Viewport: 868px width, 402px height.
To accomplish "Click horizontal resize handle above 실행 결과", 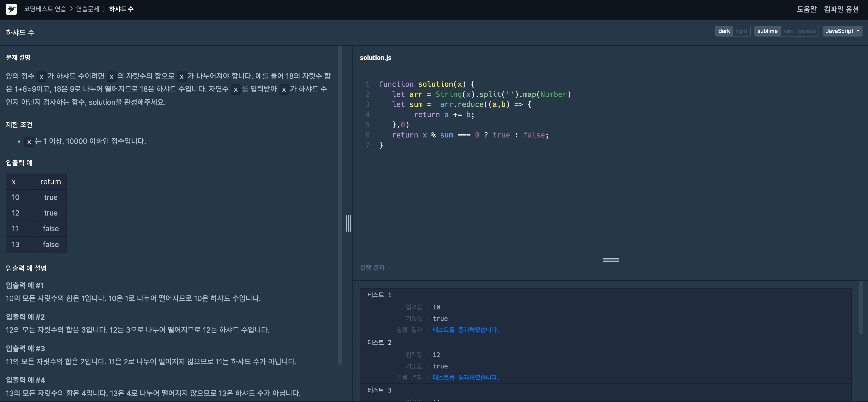I will click(x=611, y=260).
